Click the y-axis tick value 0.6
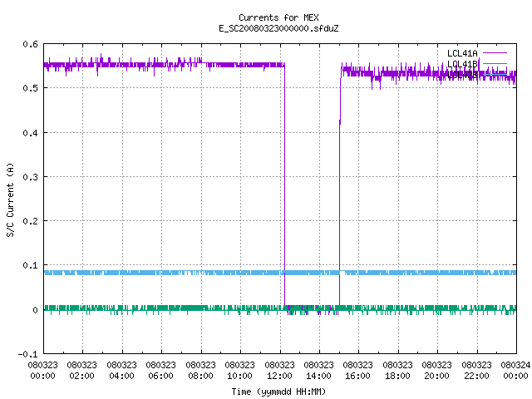Image resolution: width=532 pixels, height=399 pixels. coord(30,44)
